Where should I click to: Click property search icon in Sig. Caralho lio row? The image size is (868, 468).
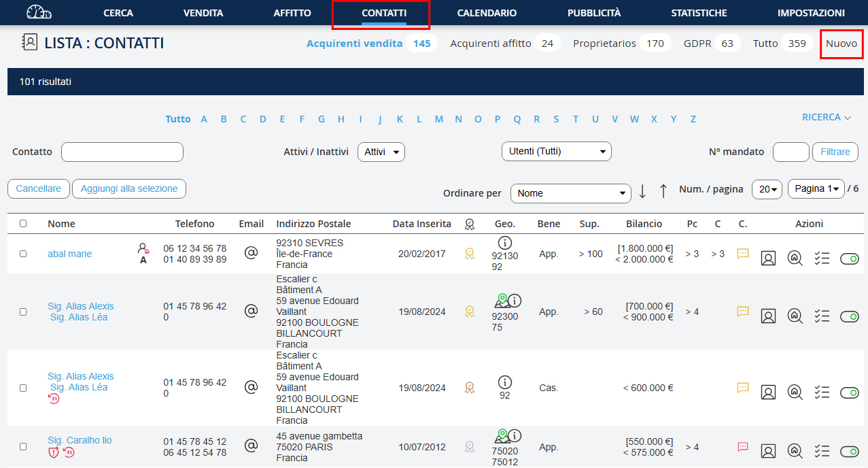click(x=794, y=451)
